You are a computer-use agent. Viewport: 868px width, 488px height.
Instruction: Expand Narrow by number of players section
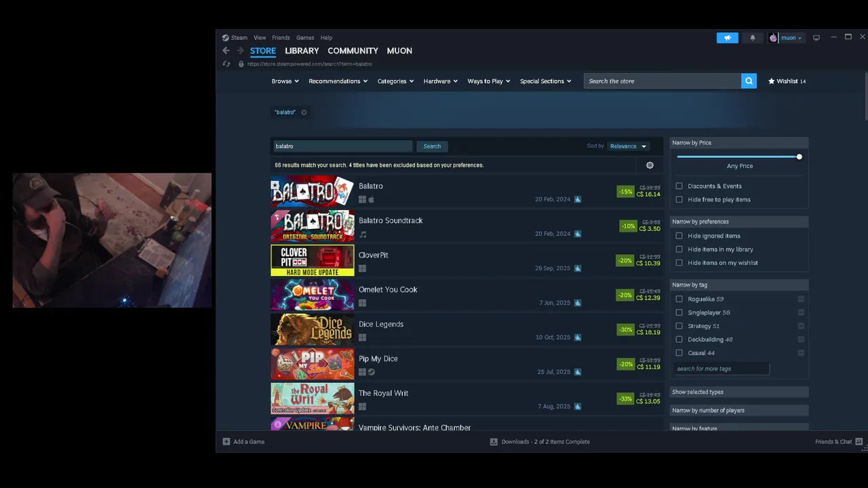[x=739, y=411]
